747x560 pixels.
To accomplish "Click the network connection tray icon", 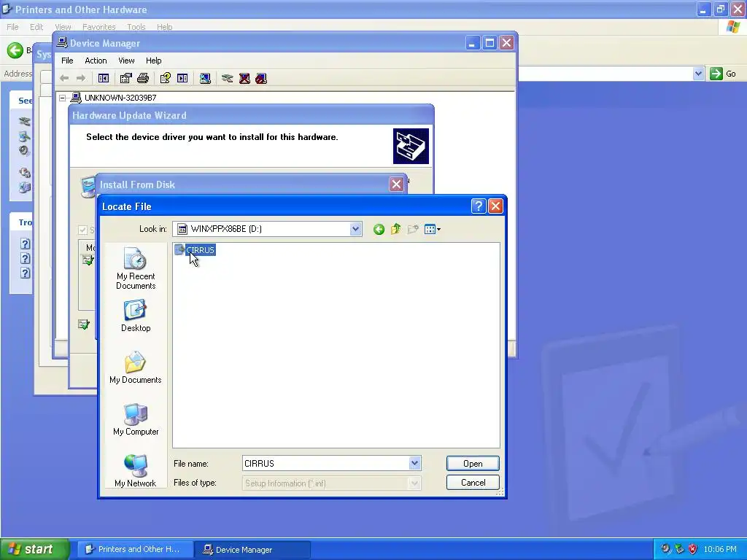I will (679, 549).
